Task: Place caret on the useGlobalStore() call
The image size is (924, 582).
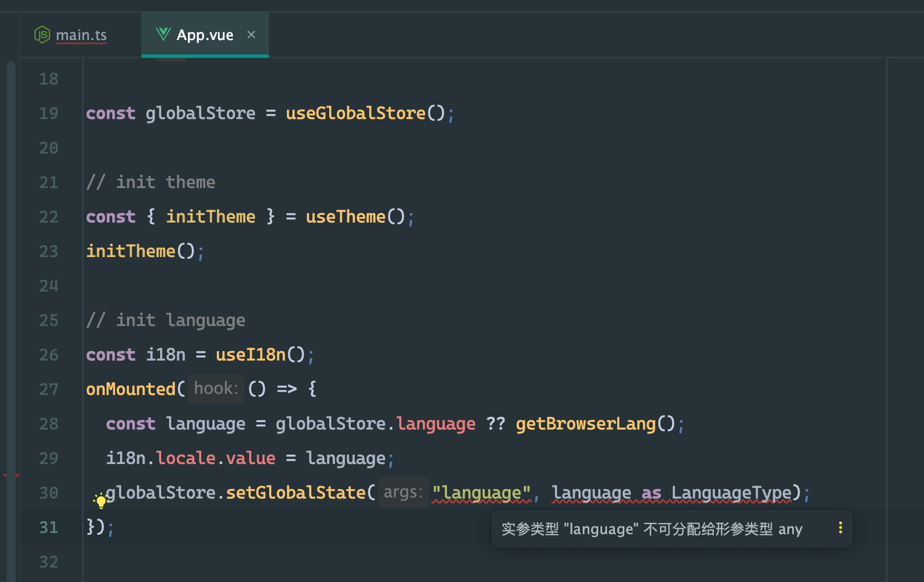Action: pos(358,113)
